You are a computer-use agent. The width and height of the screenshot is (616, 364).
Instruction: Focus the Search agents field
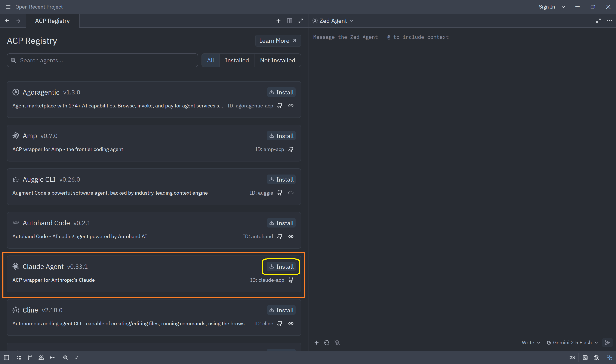click(x=102, y=60)
